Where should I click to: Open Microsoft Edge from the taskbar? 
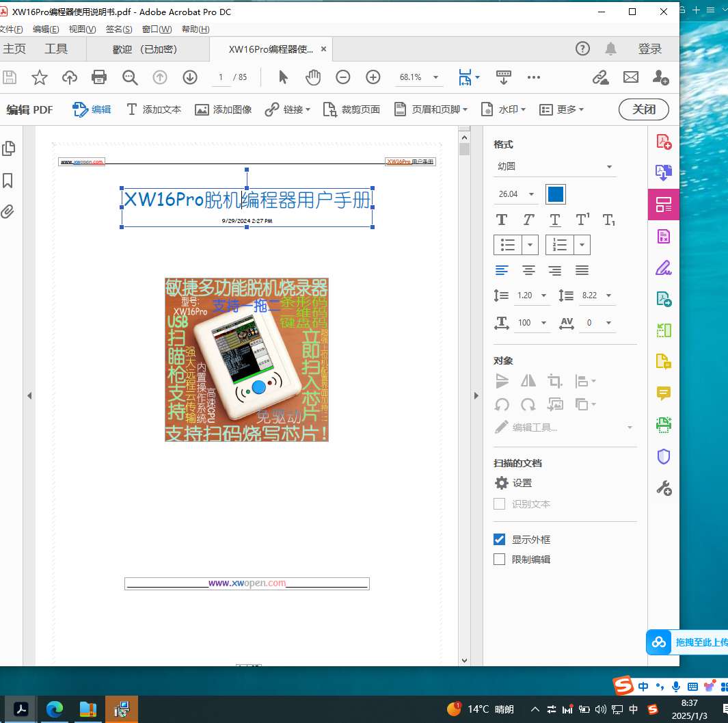click(x=55, y=709)
